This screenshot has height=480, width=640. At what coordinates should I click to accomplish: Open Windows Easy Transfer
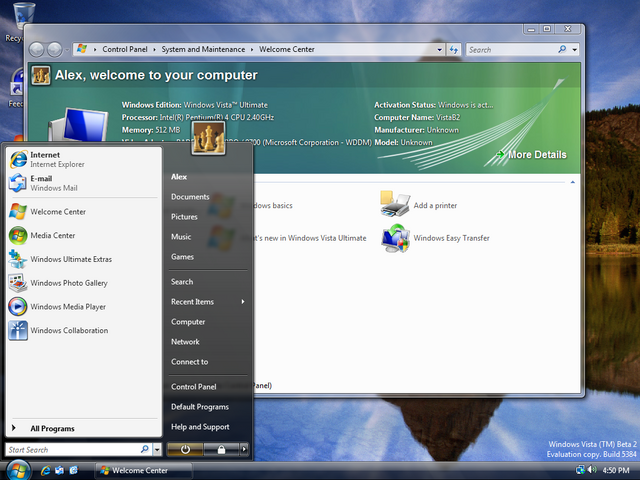(435, 238)
